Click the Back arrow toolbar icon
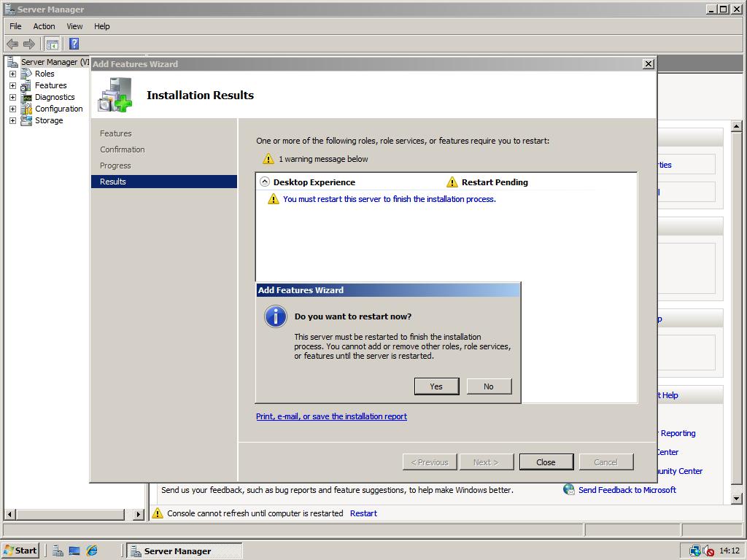747x560 pixels. (12, 44)
